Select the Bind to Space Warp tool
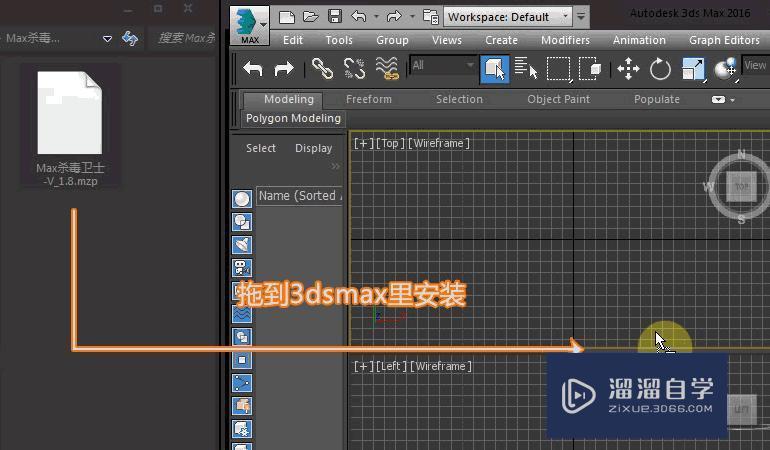 pos(387,68)
